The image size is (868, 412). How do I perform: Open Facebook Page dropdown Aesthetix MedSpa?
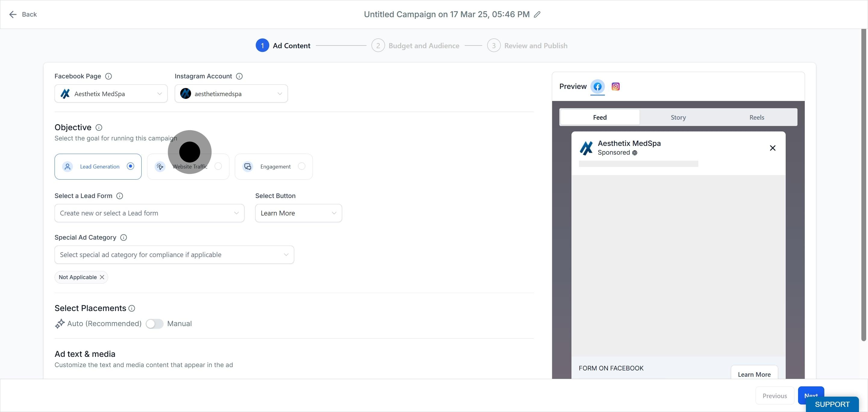pos(111,94)
